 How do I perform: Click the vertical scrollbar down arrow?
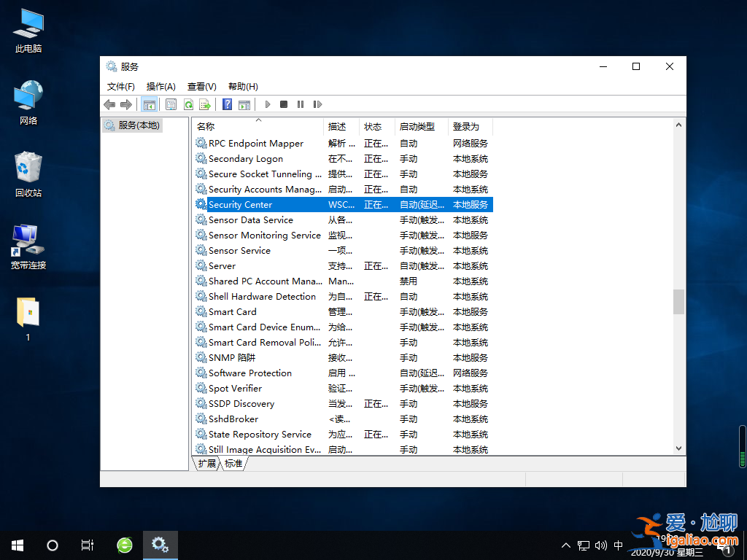pos(678,448)
